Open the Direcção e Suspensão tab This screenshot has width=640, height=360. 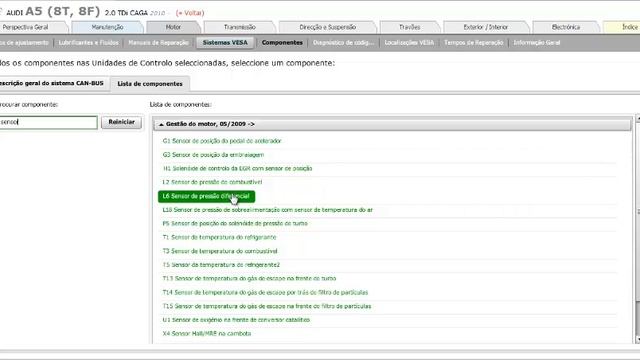click(328, 27)
